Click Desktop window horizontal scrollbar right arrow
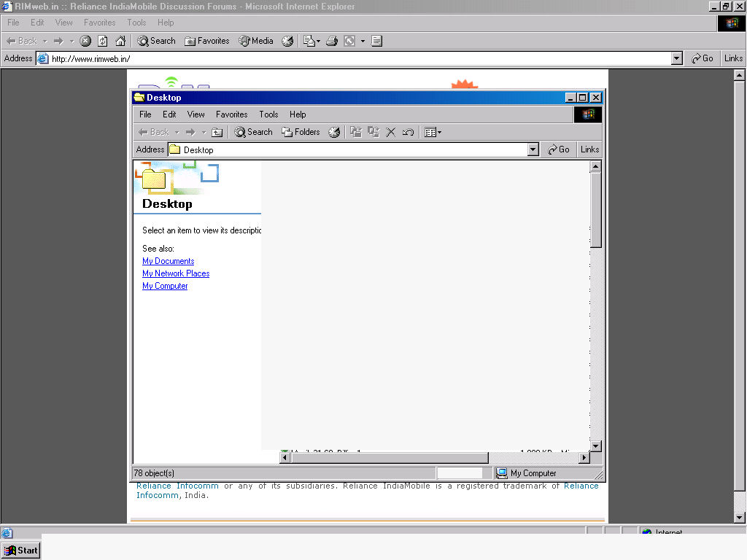Viewport: 747px width, 560px height. (584, 458)
